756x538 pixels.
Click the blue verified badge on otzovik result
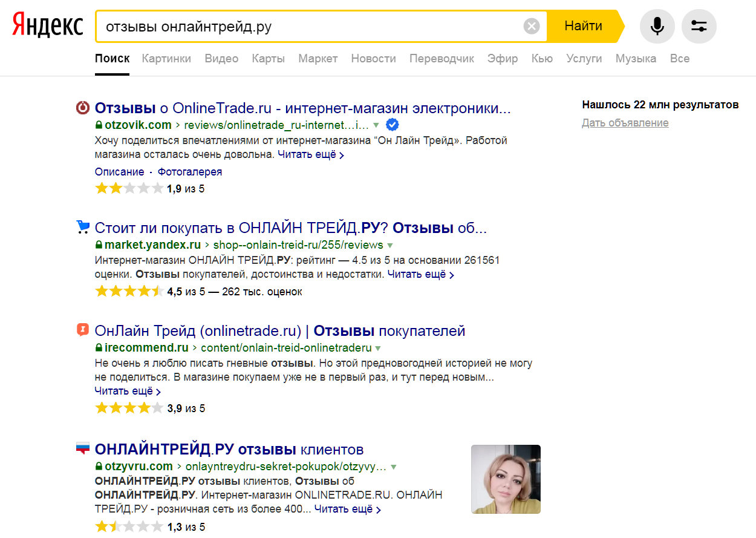(392, 125)
